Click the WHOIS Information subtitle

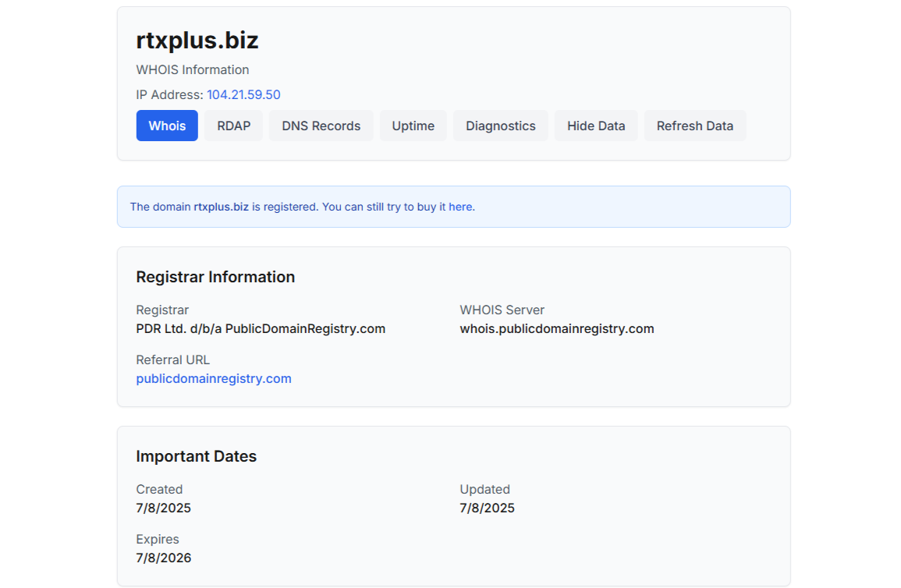pos(193,70)
